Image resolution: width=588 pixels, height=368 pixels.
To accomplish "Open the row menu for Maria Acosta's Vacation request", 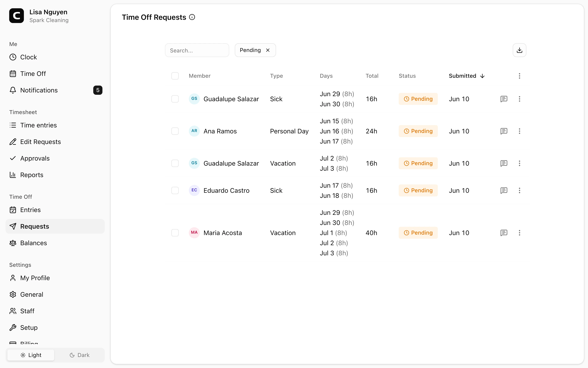I will pyautogui.click(x=519, y=233).
